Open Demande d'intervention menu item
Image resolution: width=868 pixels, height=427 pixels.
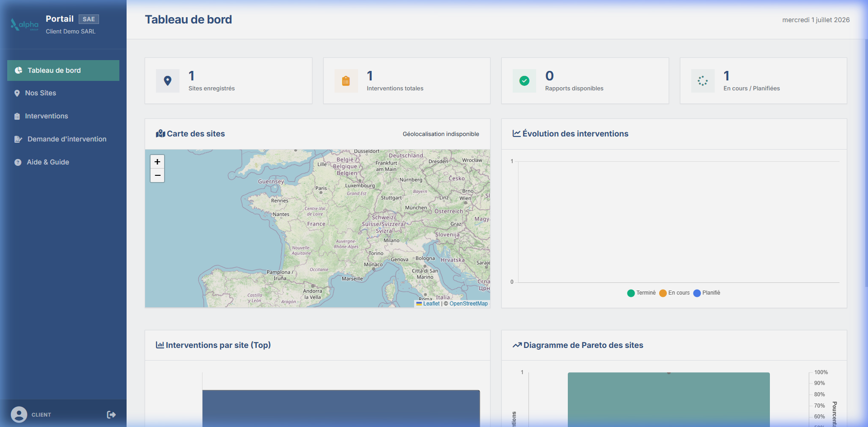(x=63, y=139)
